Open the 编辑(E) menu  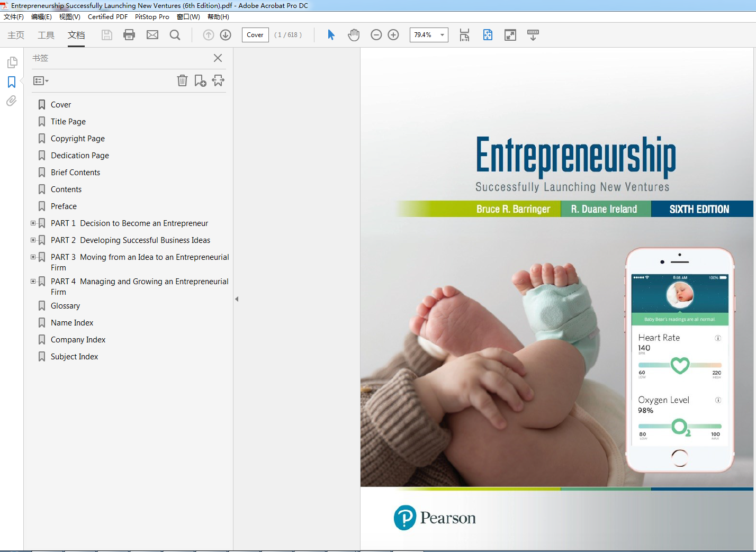(x=41, y=17)
